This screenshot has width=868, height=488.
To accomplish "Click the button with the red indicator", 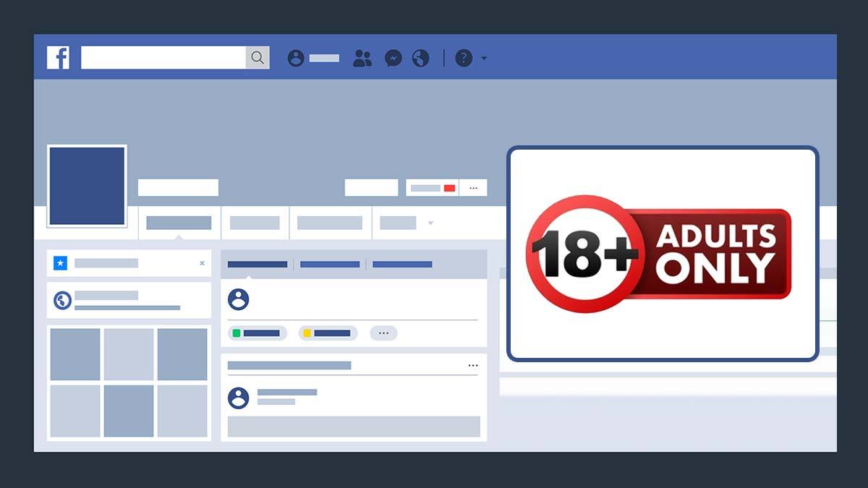I will click(433, 188).
